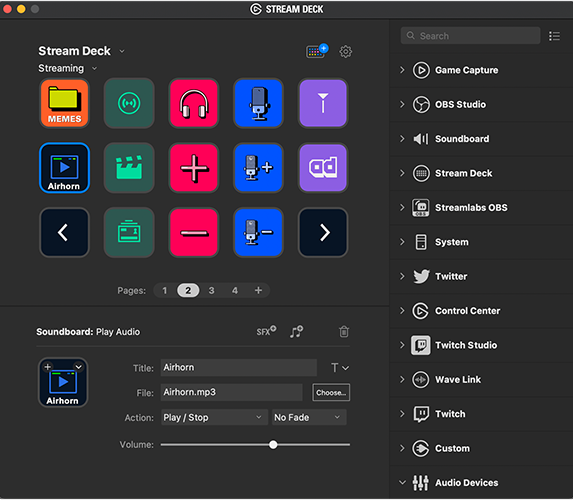Open the SFX sound effects library

[266, 331]
